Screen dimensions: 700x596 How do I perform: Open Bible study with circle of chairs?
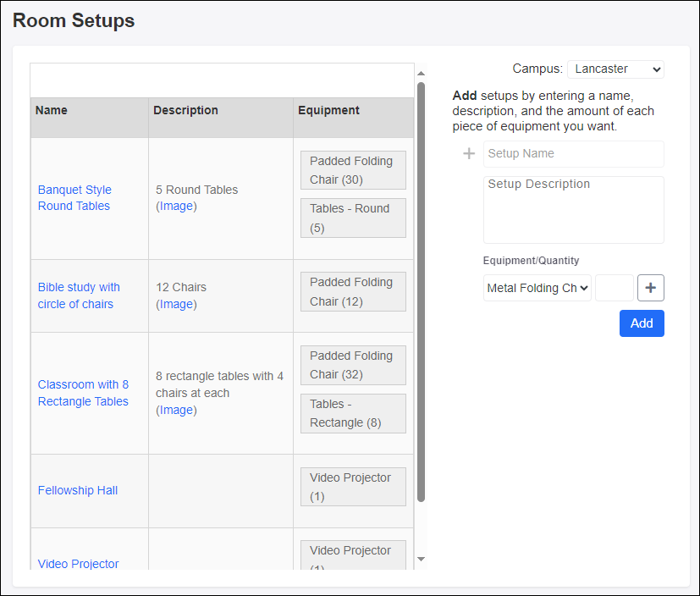(79, 295)
